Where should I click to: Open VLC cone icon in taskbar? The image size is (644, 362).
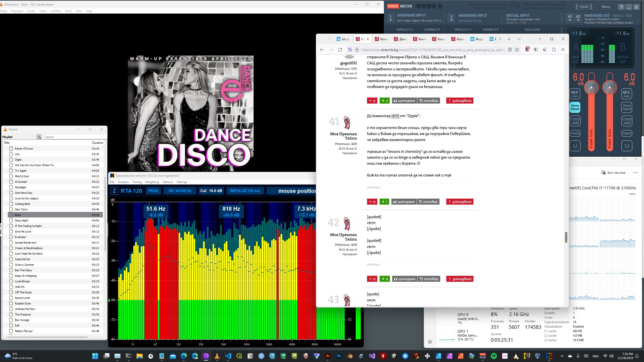tap(217, 356)
